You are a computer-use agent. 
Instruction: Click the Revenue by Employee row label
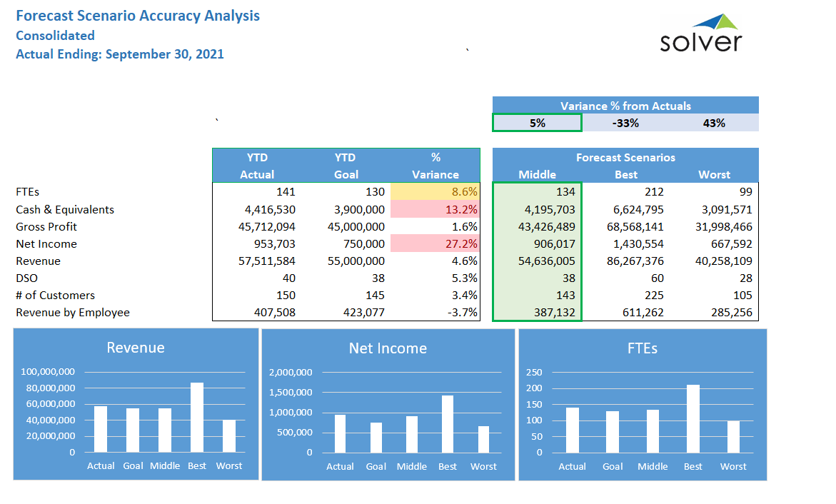[x=73, y=312]
